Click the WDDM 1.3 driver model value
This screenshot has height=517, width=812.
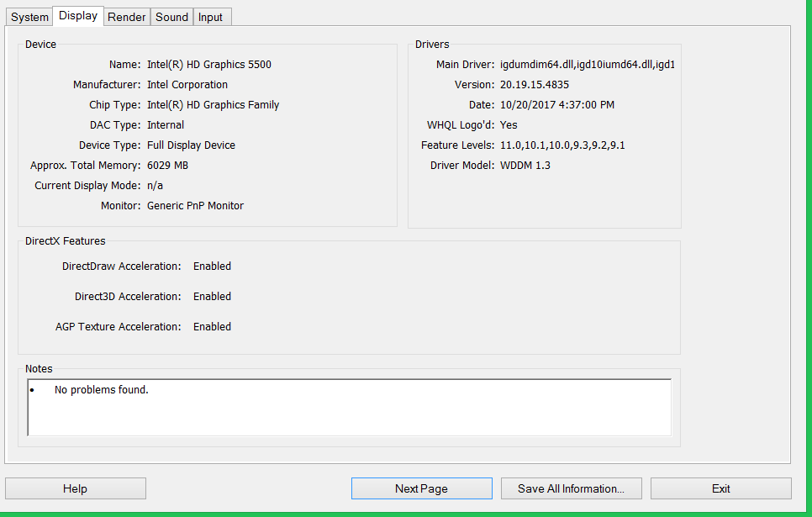(525, 166)
